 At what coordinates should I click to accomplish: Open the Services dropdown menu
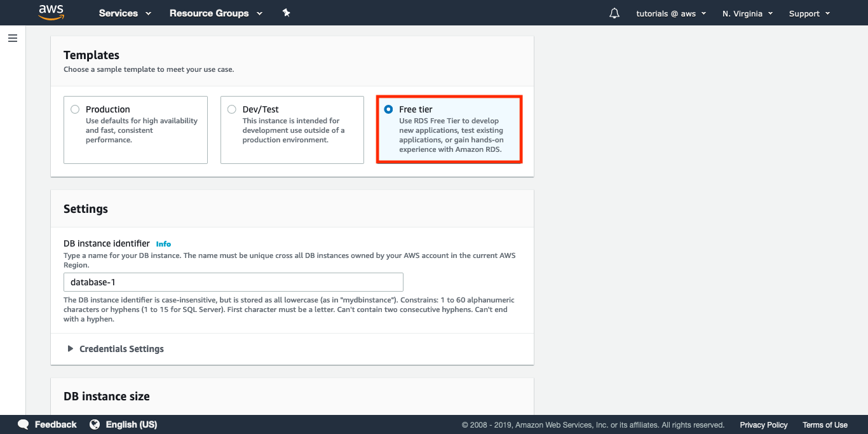[125, 13]
